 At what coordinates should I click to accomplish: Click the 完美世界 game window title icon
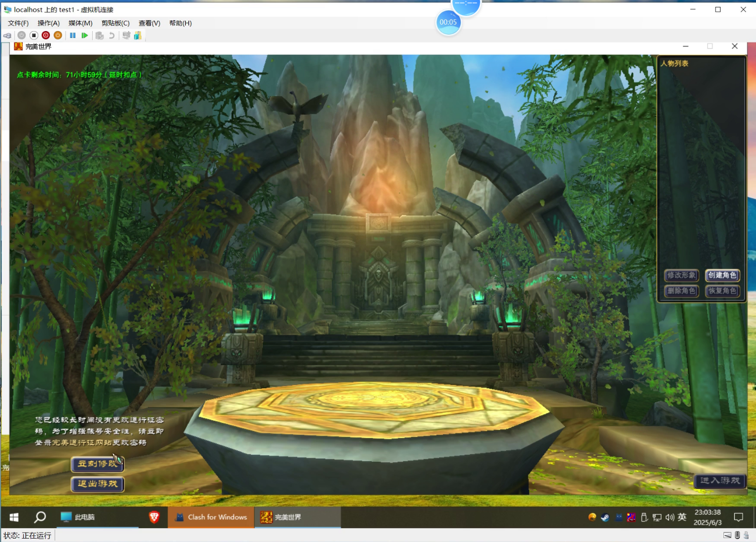coord(18,46)
